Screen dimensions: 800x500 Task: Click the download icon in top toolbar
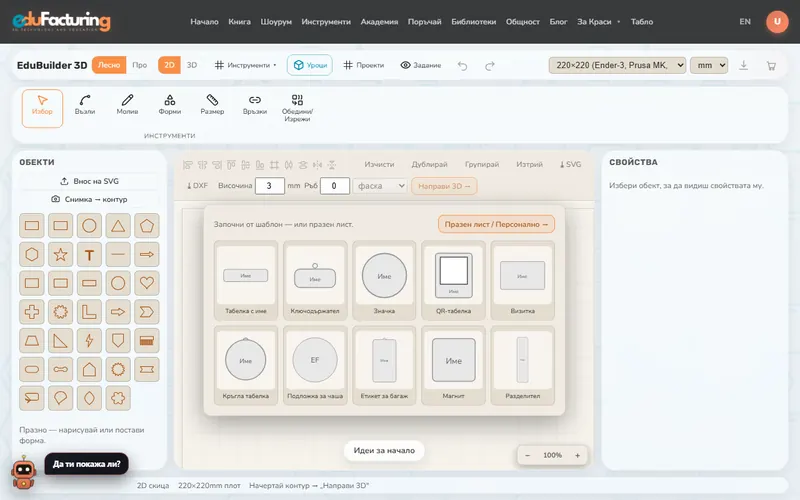pos(743,65)
